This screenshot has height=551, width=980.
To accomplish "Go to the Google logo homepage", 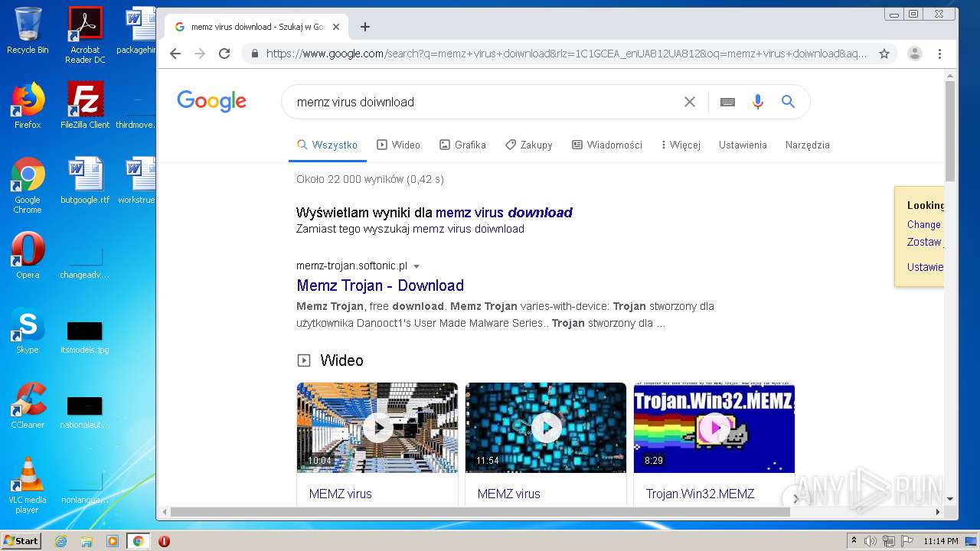I will pos(211,101).
